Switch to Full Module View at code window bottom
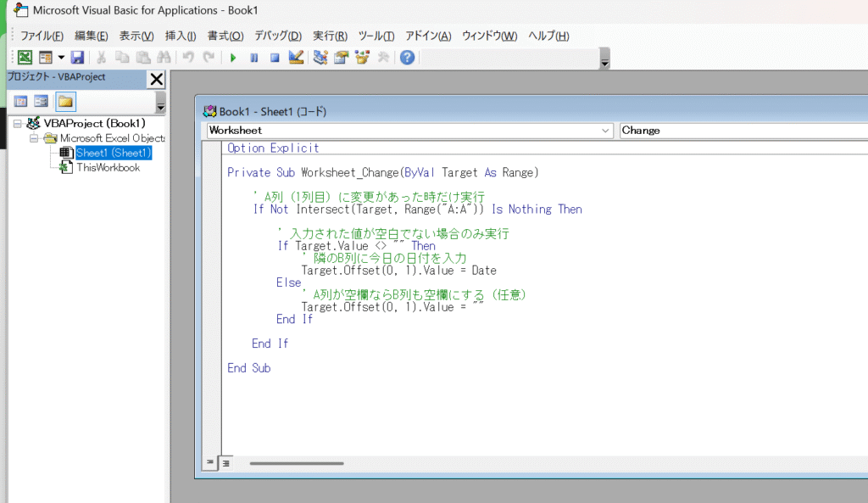Screen dimensions: 868x503 pyautogui.click(x=225, y=463)
